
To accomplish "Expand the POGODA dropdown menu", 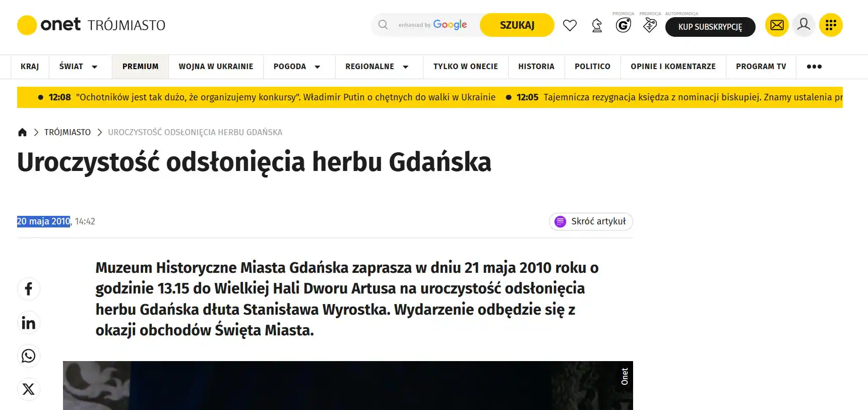I will click(317, 67).
